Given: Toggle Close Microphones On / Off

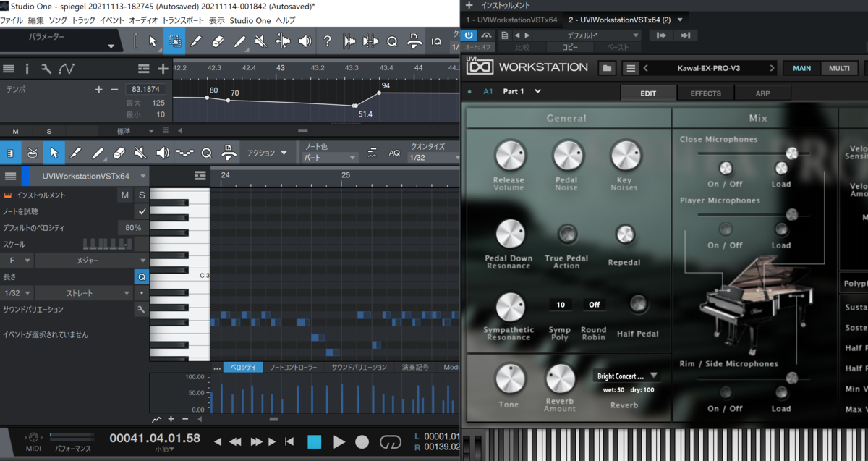Looking at the screenshot, I should coord(725,168).
